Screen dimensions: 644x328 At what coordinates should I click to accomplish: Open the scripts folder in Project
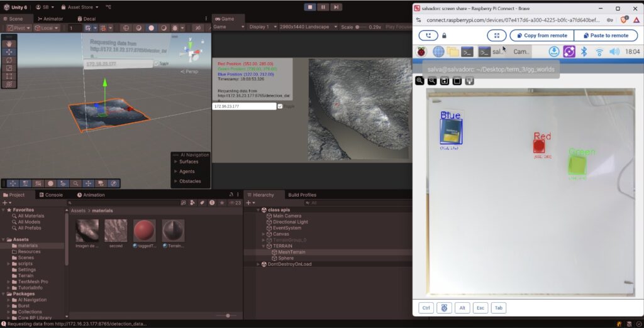click(x=25, y=264)
